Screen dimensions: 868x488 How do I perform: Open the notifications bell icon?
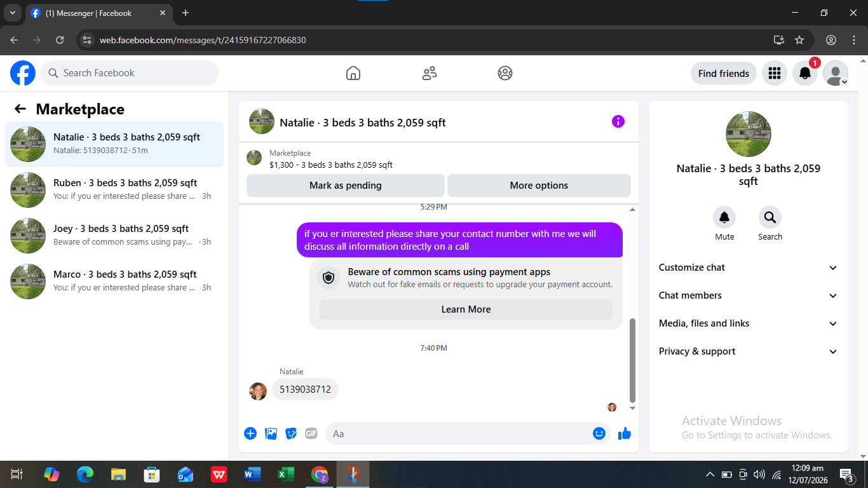click(805, 73)
